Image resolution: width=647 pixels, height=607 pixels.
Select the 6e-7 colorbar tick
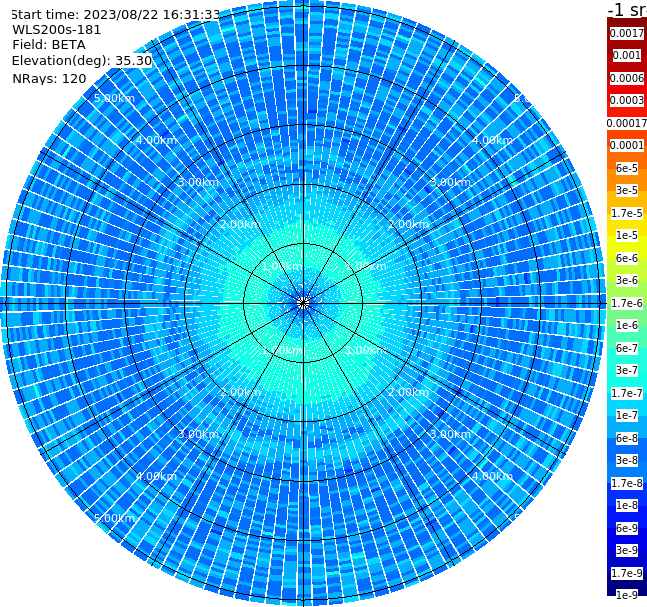[627, 348]
